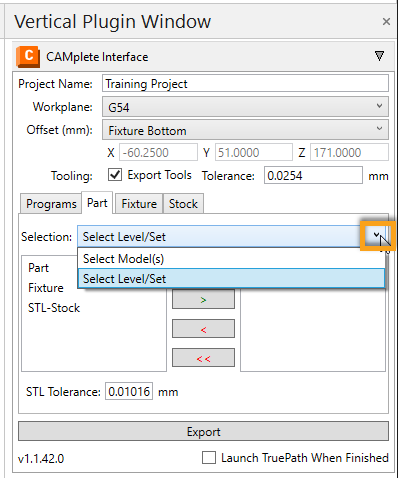The height and width of the screenshot is (478, 398).
Task: Collapse the CAMplete Interface panel triangle
Action: click(x=379, y=56)
